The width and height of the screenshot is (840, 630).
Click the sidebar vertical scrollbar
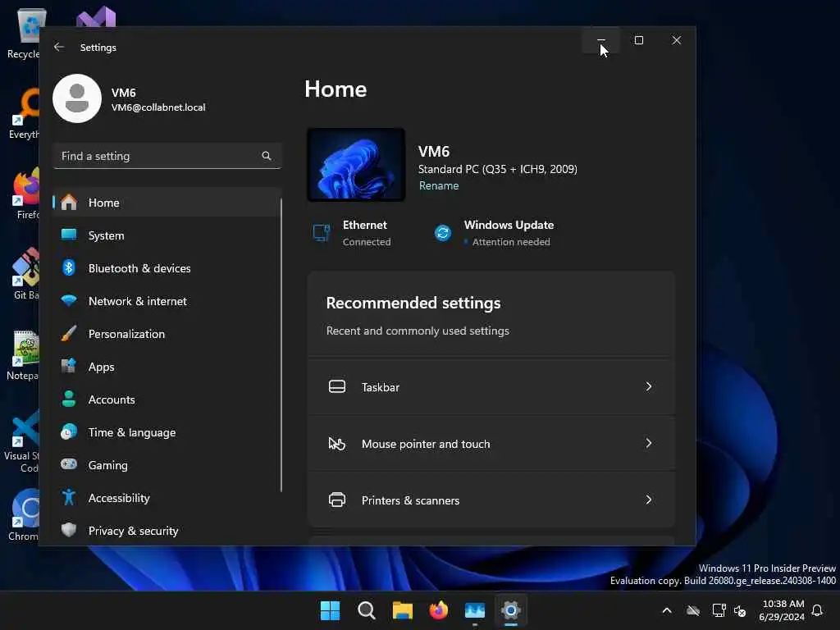coord(281,345)
